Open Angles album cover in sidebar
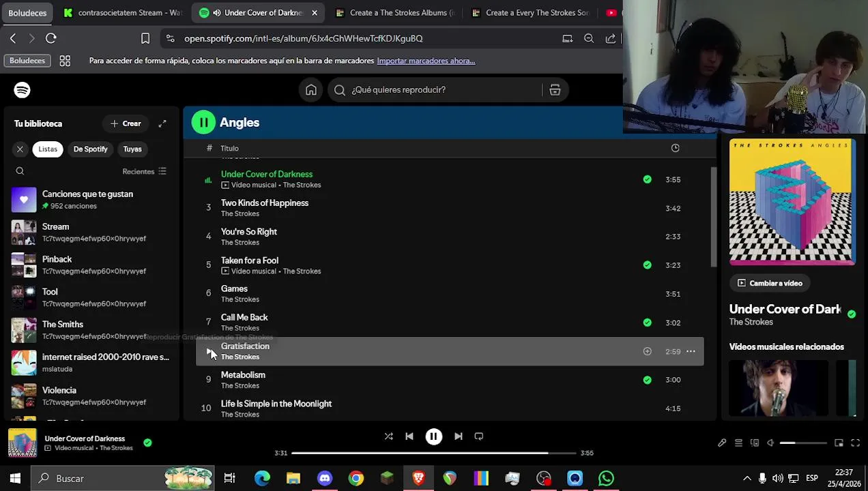This screenshot has width=868, height=491. coord(792,202)
